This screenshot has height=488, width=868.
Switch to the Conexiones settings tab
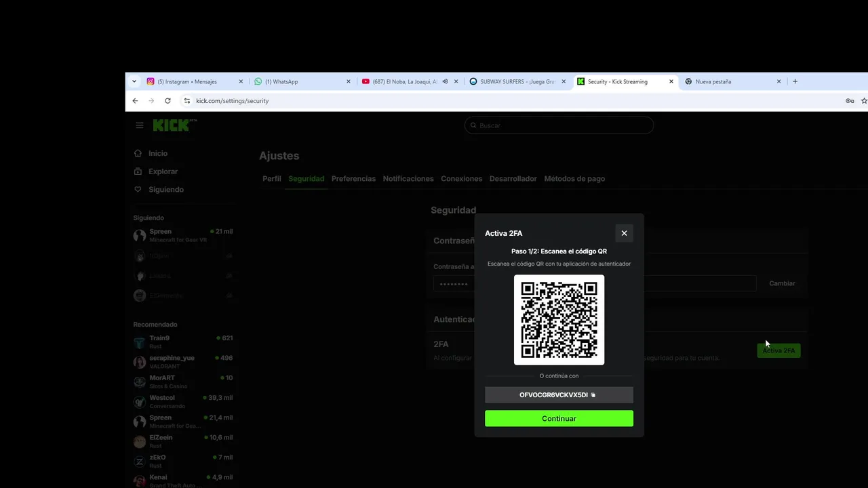click(461, 179)
